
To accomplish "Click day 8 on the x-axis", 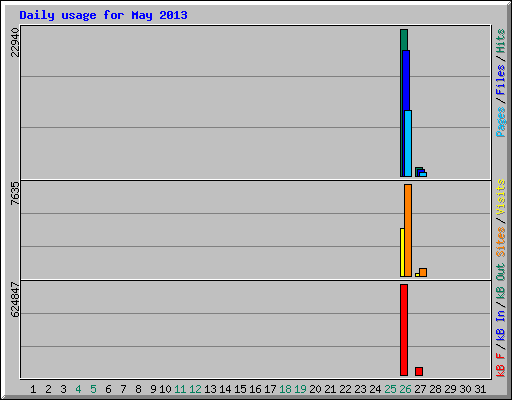I will (138, 389).
